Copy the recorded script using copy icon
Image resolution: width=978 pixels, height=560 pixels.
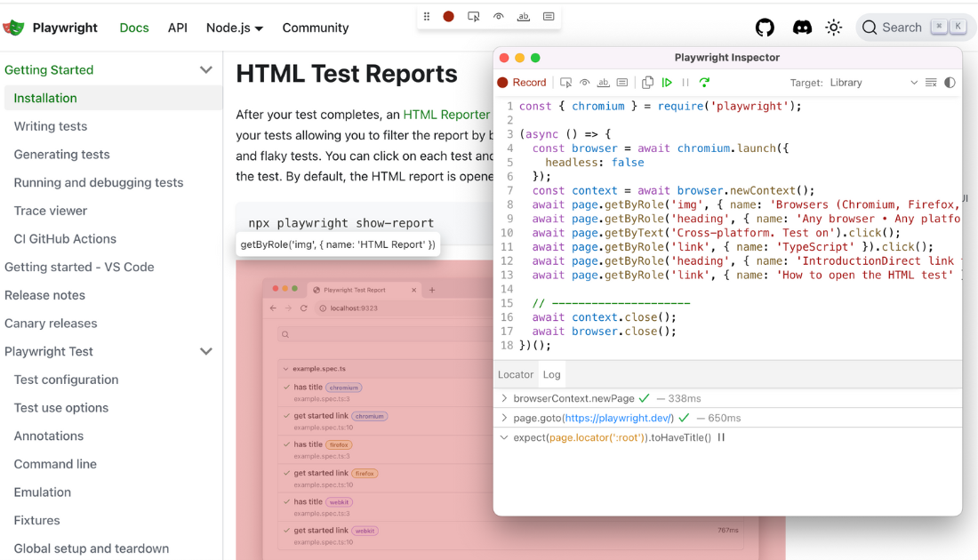point(647,82)
